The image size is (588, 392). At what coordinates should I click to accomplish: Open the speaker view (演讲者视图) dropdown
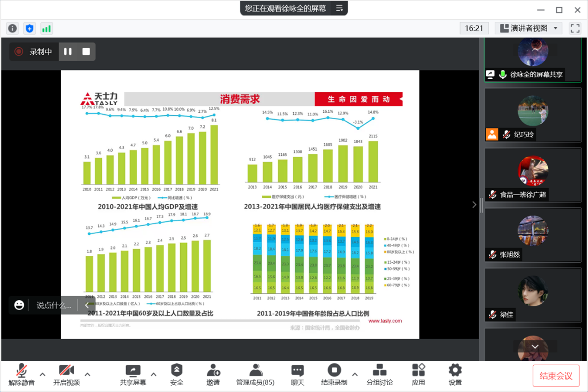(x=529, y=28)
